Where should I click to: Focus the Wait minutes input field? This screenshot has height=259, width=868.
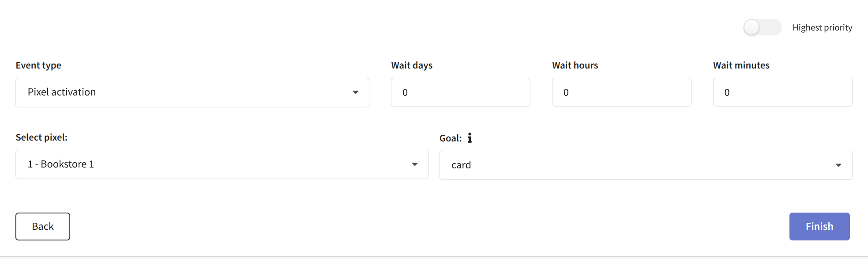(x=782, y=92)
